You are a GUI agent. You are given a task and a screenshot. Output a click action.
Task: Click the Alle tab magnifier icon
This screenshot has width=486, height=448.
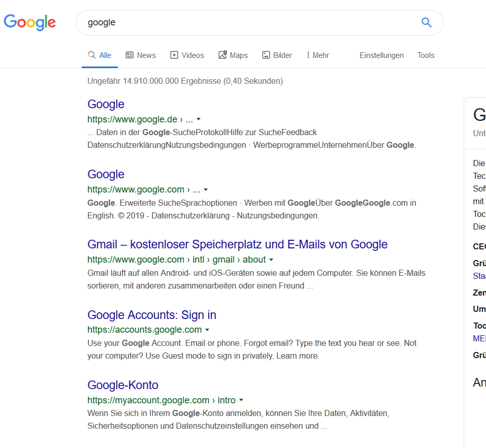pos(92,55)
